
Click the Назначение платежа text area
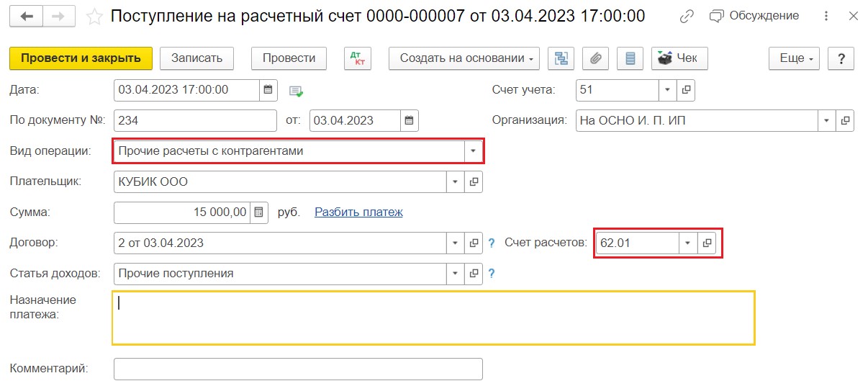pyautogui.click(x=433, y=318)
